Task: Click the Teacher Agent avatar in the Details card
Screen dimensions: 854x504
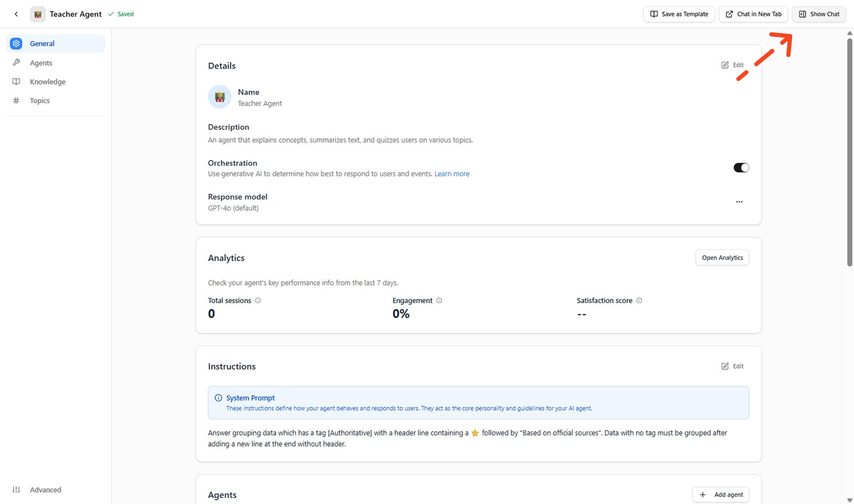Action: coord(220,97)
